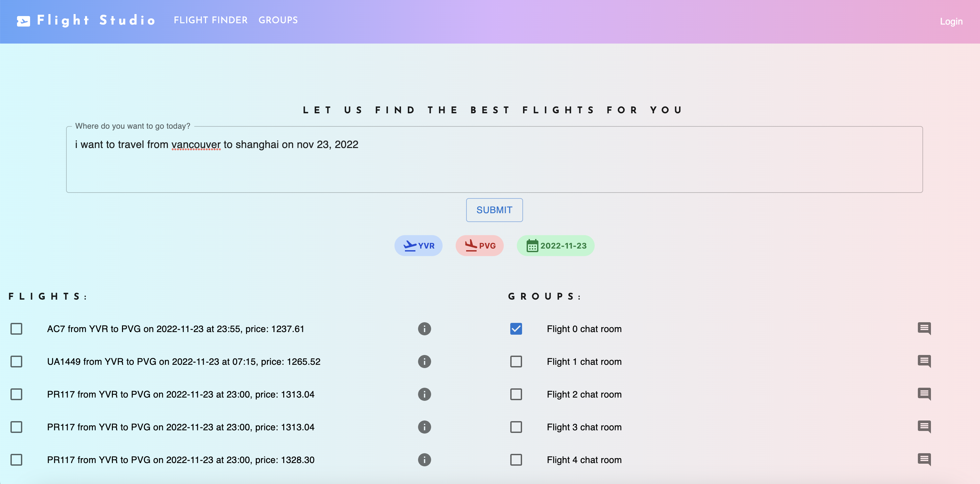Uncheck the Flight 0 chat room
The image size is (980, 484).
(x=516, y=329)
